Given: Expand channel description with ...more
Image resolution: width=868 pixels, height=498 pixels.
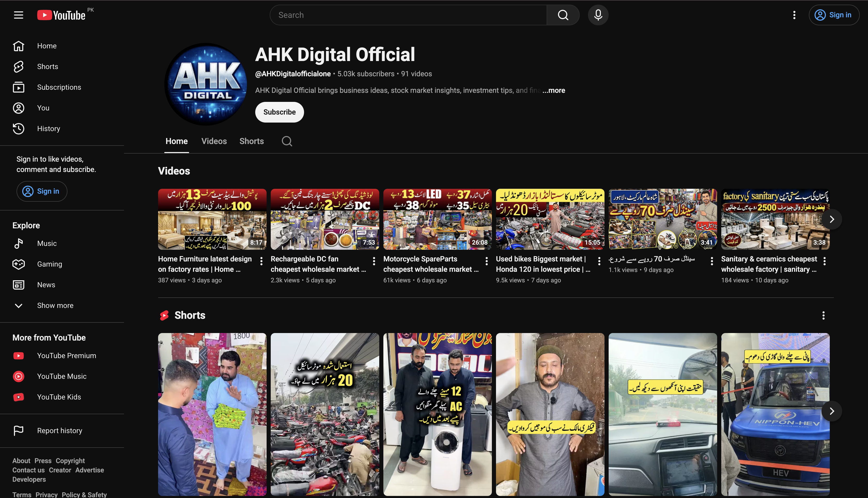Looking at the screenshot, I should (x=554, y=90).
